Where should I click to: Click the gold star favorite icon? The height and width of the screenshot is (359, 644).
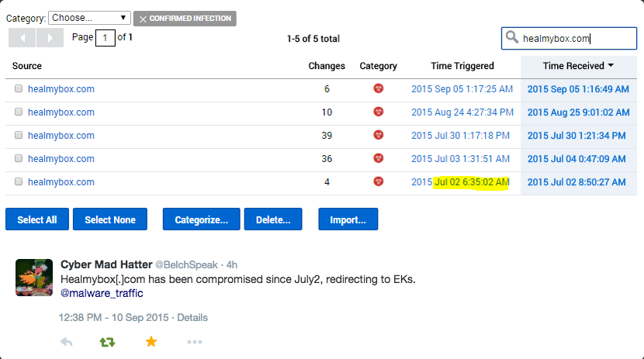point(151,342)
